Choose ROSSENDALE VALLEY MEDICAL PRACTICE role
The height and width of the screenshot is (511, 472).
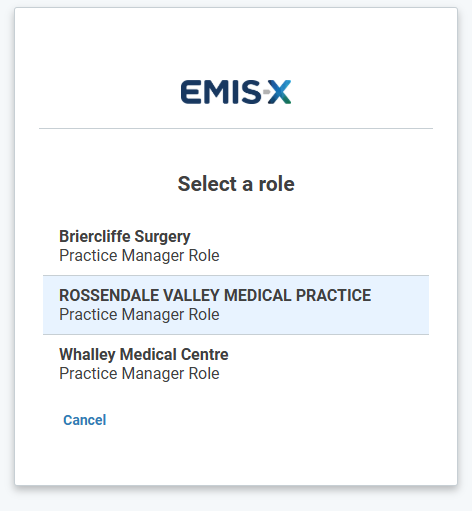(236, 305)
